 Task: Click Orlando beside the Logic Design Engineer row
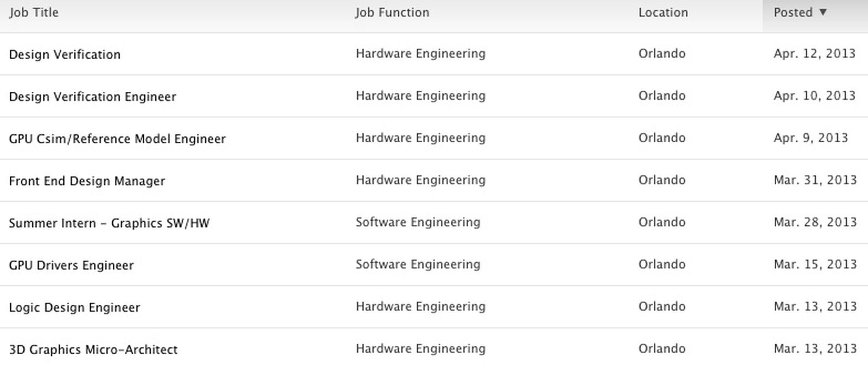[661, 307]
